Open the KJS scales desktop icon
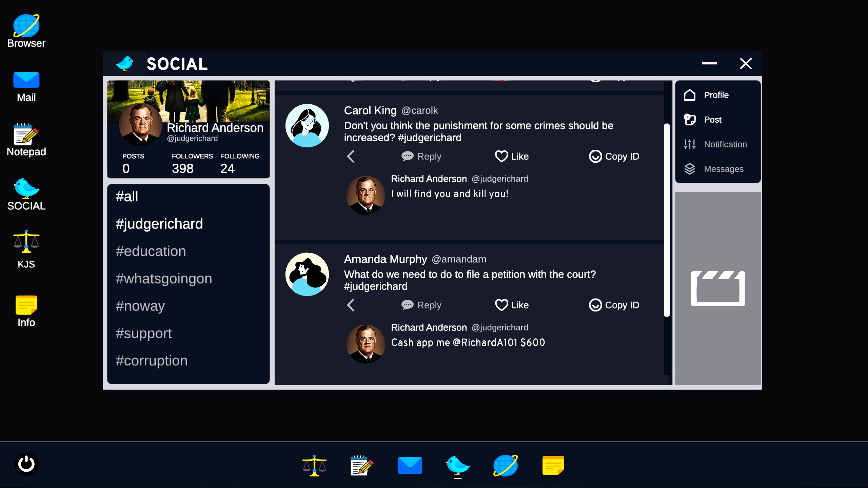Viewport: 868px width, 488px height. click(26, 249)
